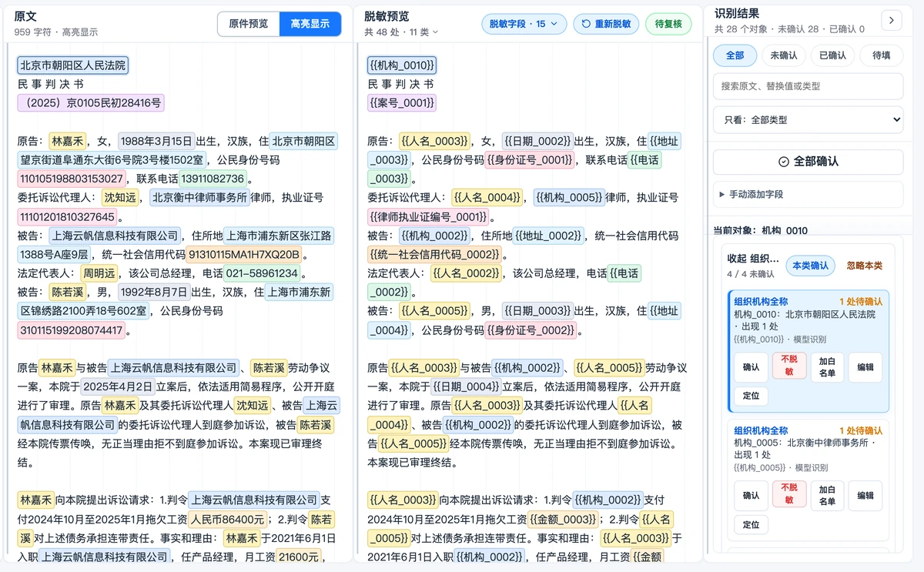Click the ID number 310115199208074417
Image resolution: width=924 pixels, height=572 pixels.
(71, 330)
